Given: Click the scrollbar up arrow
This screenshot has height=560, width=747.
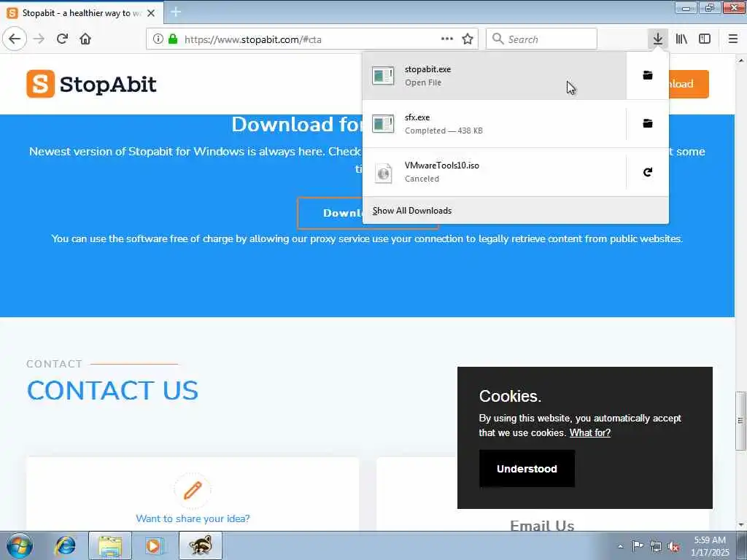Looking at the screenshot, I should coord(741,61).
